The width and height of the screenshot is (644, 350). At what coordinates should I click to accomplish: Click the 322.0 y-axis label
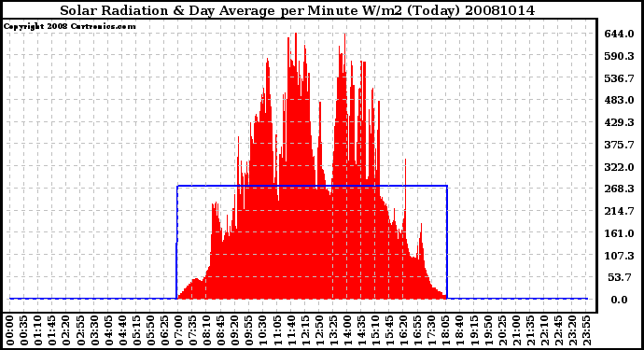(x=619, y=167)
